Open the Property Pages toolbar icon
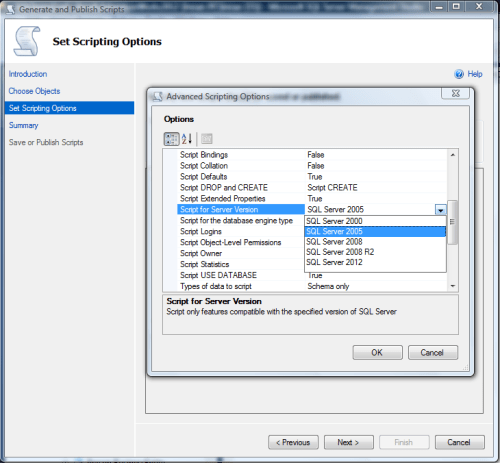 click(x=207, y=139)
